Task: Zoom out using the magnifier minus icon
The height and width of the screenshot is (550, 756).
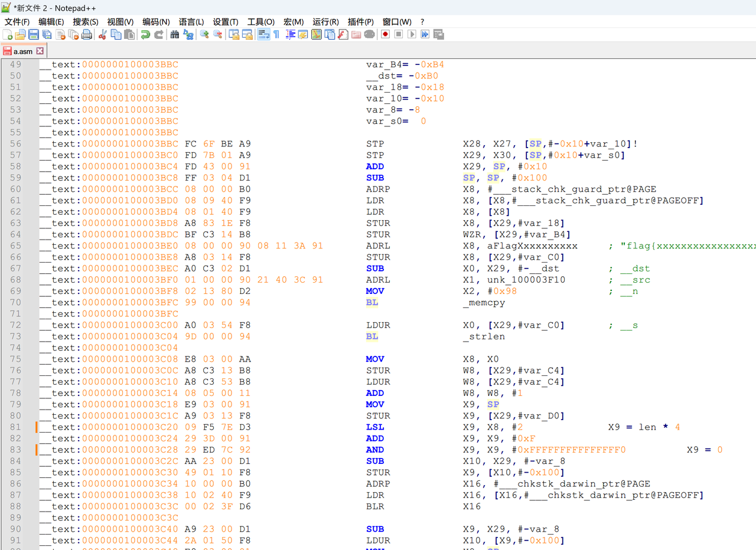Action: (x=217, y=35)
